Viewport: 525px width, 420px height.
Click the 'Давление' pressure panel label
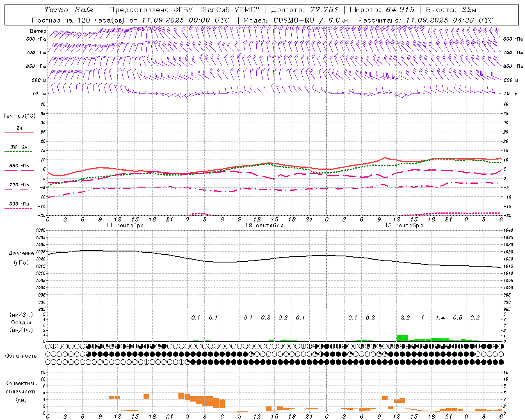point(21,253)
